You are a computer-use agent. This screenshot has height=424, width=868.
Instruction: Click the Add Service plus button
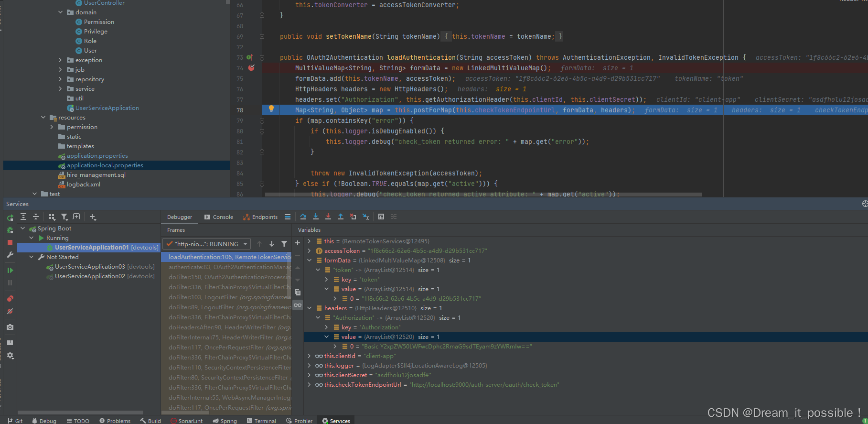click(93, 217)
